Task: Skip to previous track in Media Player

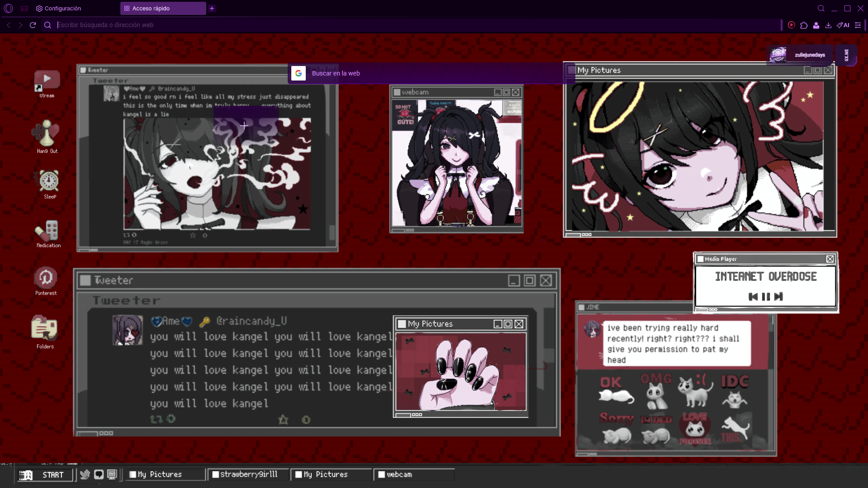Action: (x=753, y=297)
